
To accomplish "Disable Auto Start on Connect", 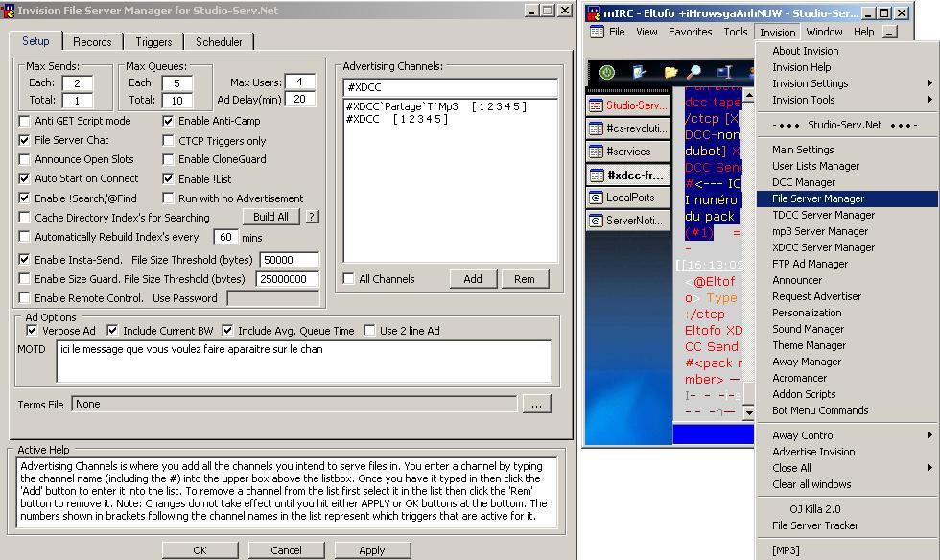I will (x=25, y=178).
